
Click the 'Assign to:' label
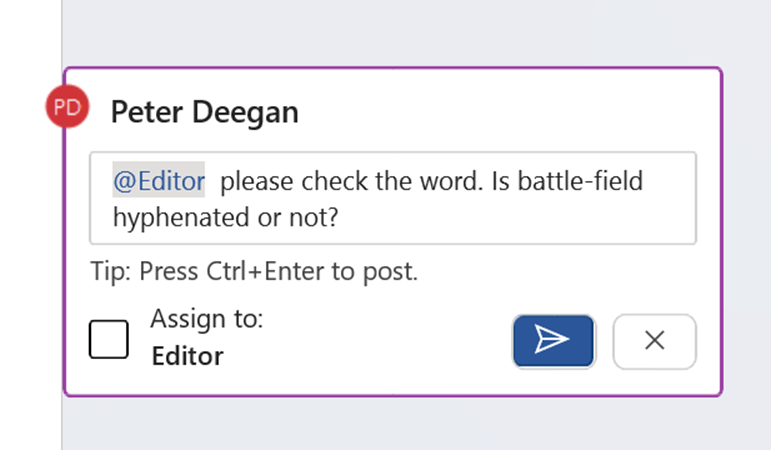pos(206,320)
